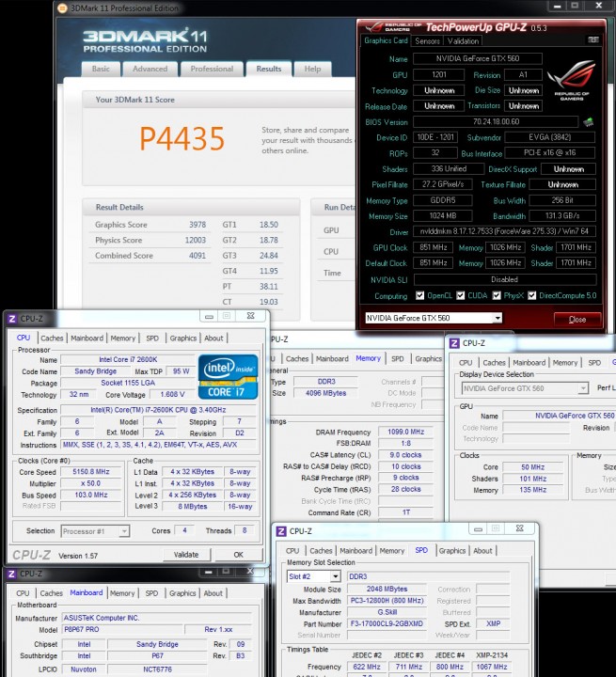Select the Memory tab in CPU-Z memory window
Viewport: 616px width, 677px height.
click(368, 358)
